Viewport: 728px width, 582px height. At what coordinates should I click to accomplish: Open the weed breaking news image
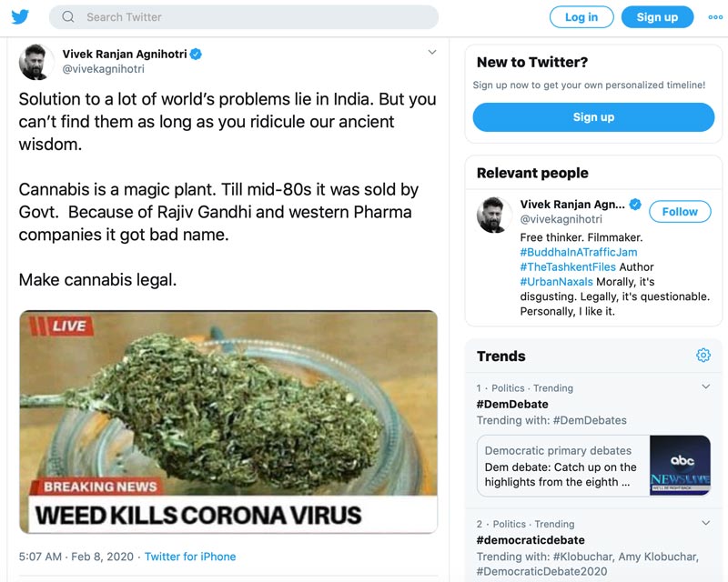(x=228, y=421)
